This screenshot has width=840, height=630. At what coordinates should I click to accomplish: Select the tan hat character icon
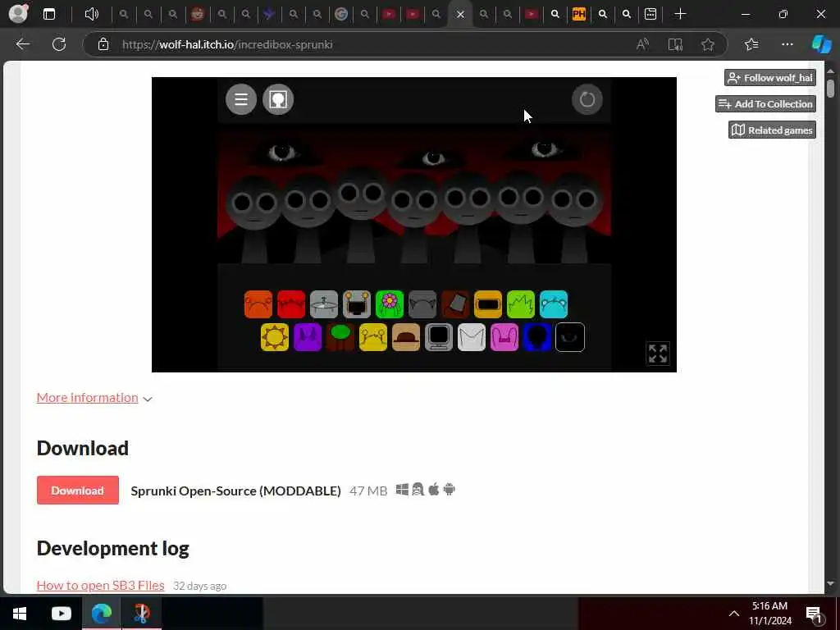point(406,337)
